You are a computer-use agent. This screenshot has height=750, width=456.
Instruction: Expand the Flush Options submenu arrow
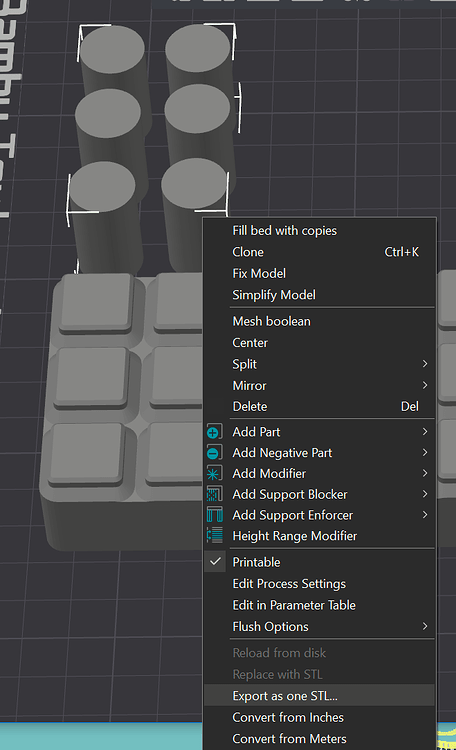coord(424,627)
